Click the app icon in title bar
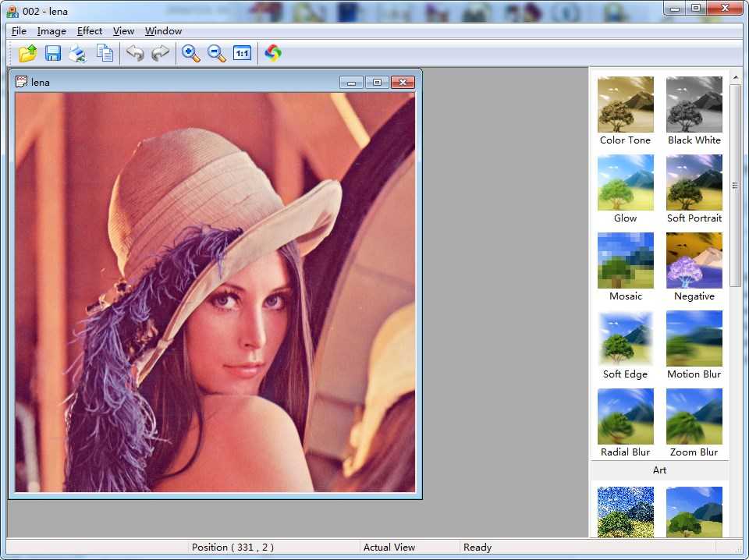Screen dimensions: 749x560 (x=12, y=11)
